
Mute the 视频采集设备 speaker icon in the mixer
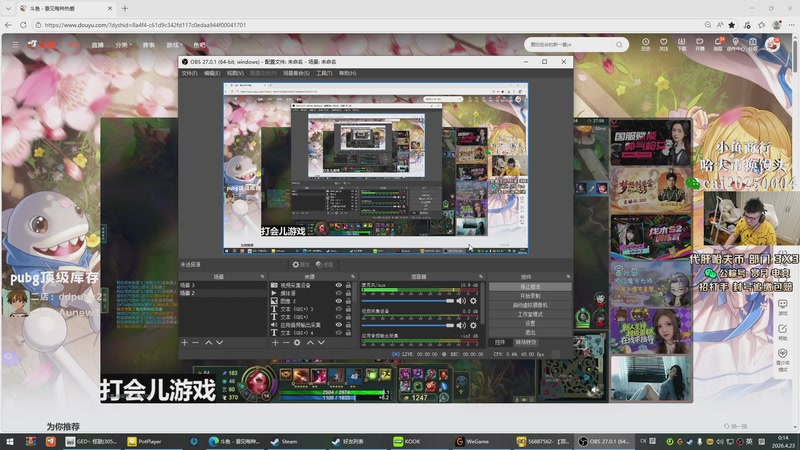click(x=461, y=325)
